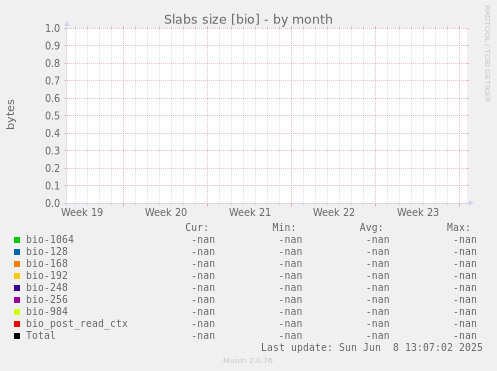
Task: Click the dark blue bio-248 swatch
Action: (x=17, y=288)
